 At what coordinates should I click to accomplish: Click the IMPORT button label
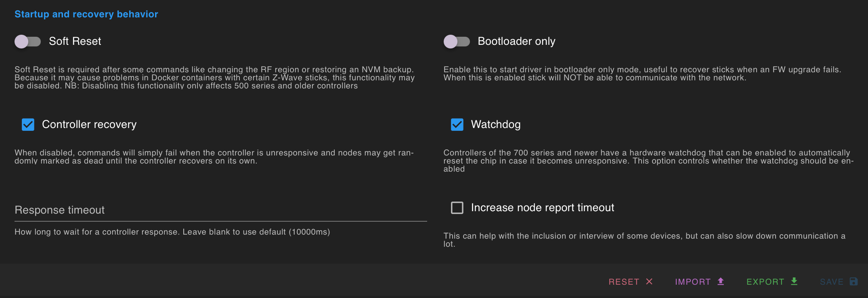[693, 282]
